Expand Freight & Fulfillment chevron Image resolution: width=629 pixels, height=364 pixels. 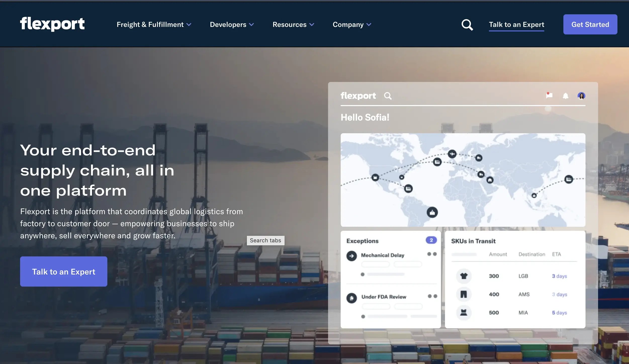pyautogui.click(x=189, y=25)
